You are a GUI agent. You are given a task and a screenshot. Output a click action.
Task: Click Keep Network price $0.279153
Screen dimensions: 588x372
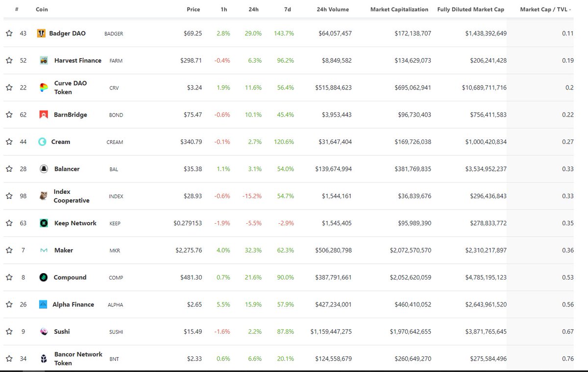(x=188, y=223)
